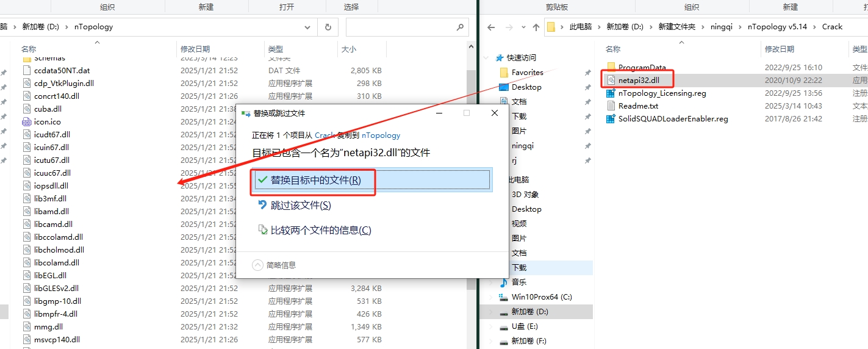Go back in the Crack window

[491, 27]
